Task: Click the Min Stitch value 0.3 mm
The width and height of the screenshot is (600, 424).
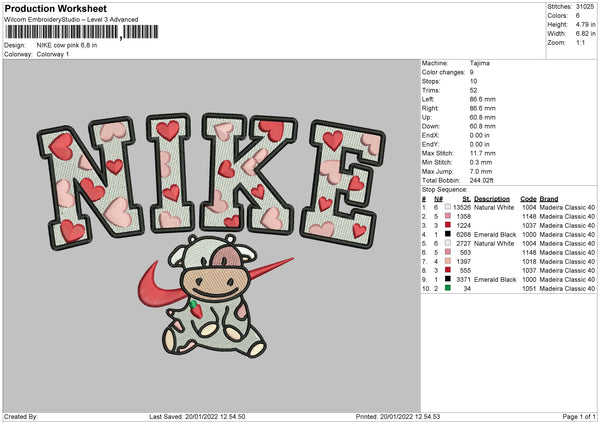Action: 481,162
